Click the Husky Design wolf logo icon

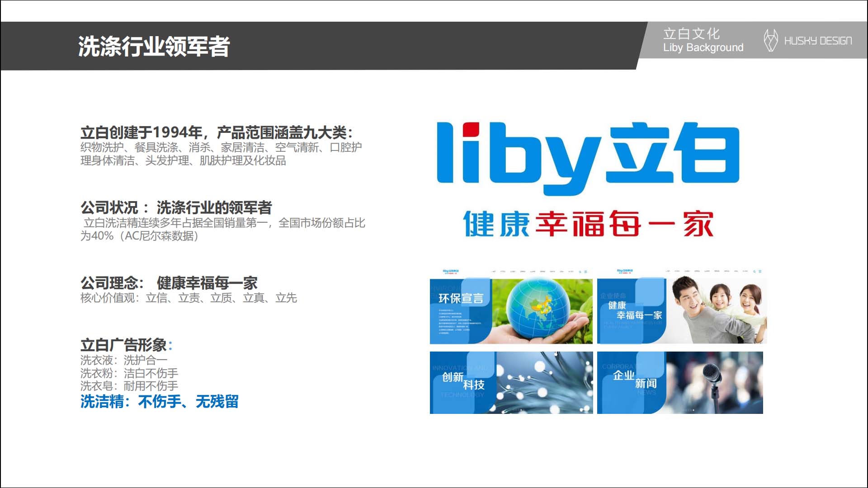pos(770,41)
